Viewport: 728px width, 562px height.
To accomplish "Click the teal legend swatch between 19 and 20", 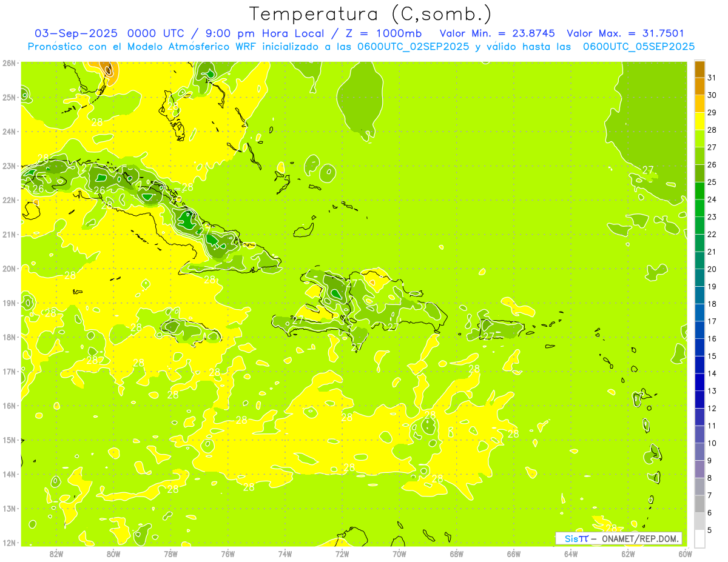I will coord(699,278).
